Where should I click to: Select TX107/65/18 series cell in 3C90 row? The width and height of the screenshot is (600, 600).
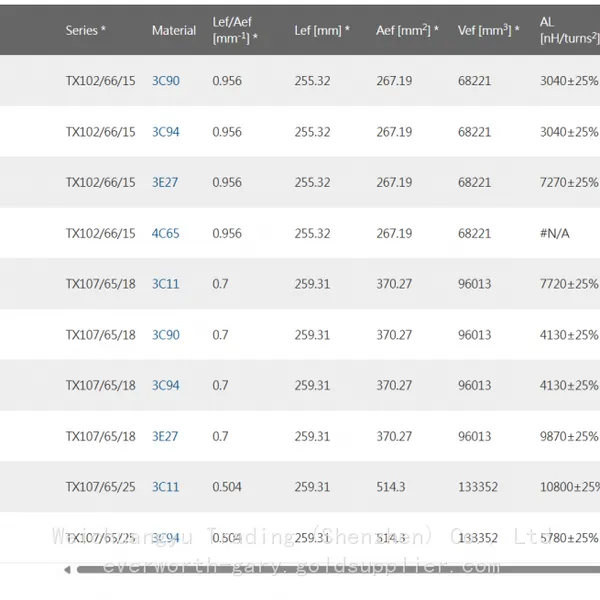coord(101,335)
